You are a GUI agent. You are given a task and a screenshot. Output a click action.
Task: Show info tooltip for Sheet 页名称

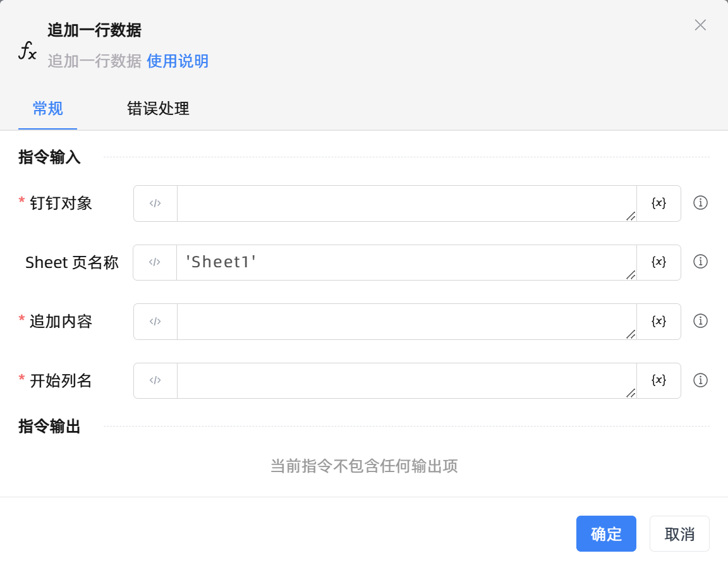tap(700, 262)
